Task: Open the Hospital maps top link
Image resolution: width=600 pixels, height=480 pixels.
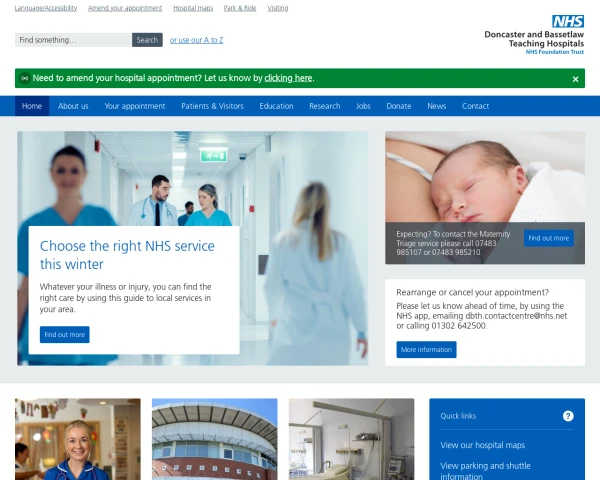Action: 193,8
